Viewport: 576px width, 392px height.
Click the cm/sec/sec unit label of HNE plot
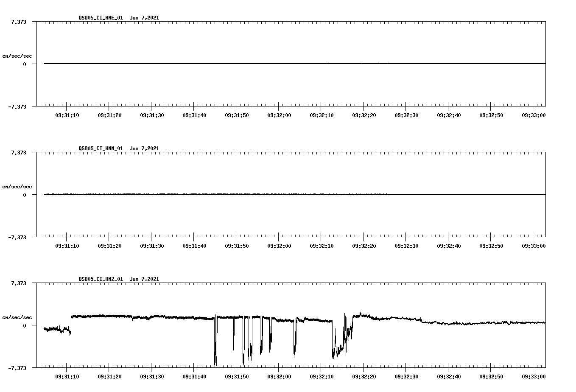17,56
